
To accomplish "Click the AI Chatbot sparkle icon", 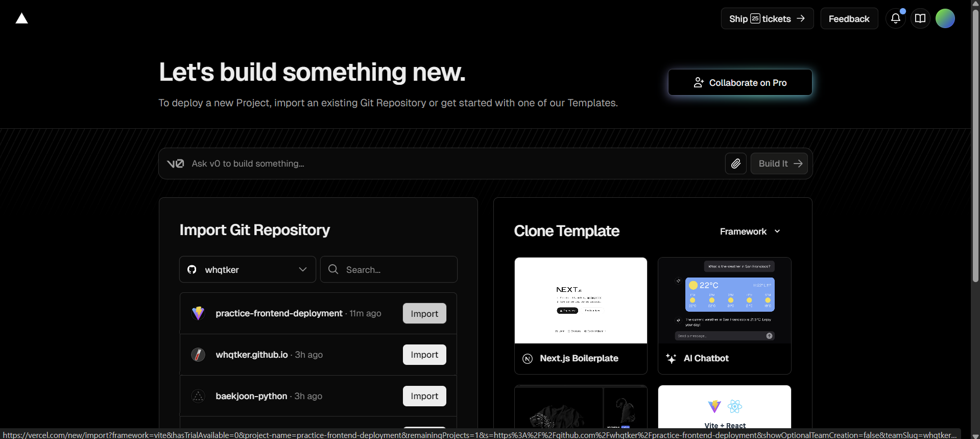I will pos(671,359).
